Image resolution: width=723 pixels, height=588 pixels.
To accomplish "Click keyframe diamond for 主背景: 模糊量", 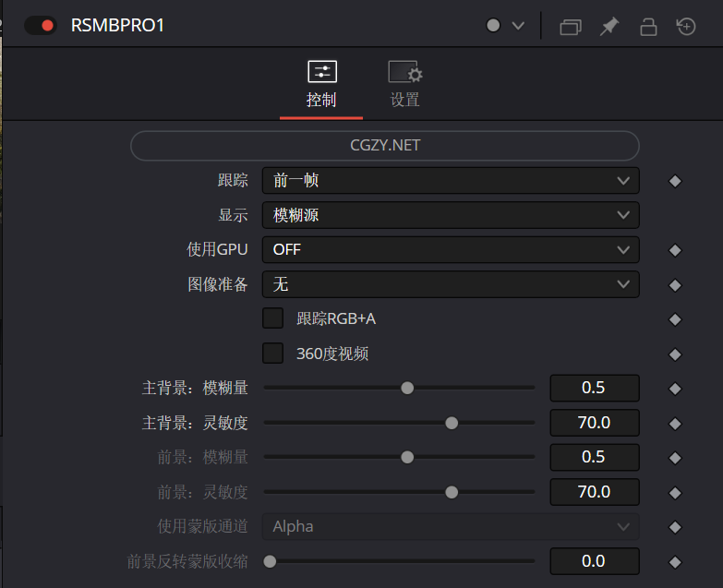I will [x=675, y=389].
